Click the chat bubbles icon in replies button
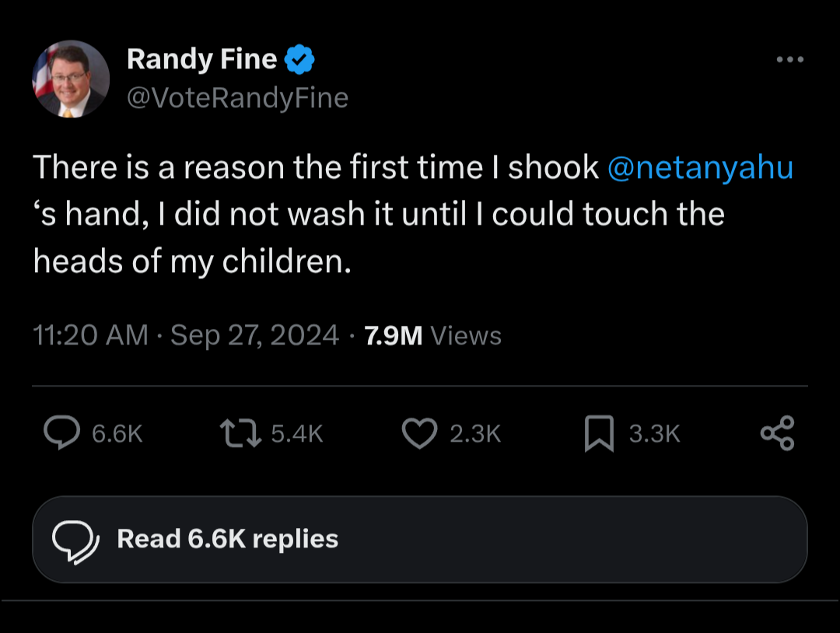 coord(75,540)
